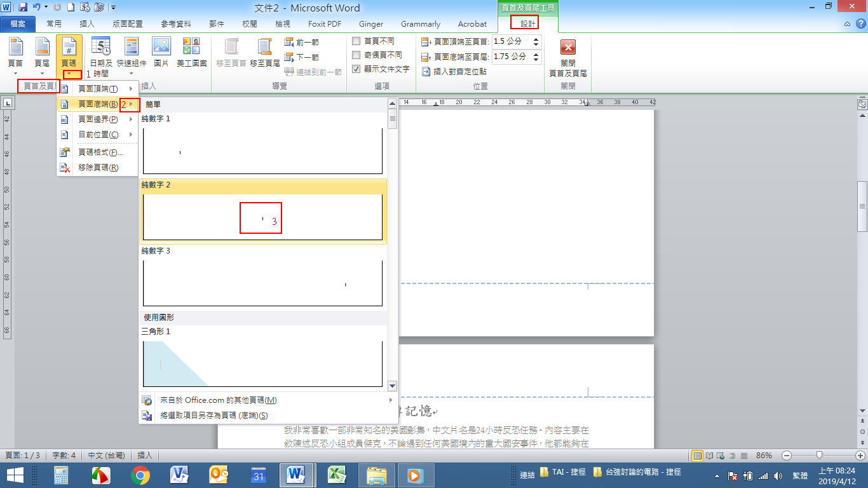Expand 頁面頂端 top of page submenu
Screen dimensions: 868x488
97,89
